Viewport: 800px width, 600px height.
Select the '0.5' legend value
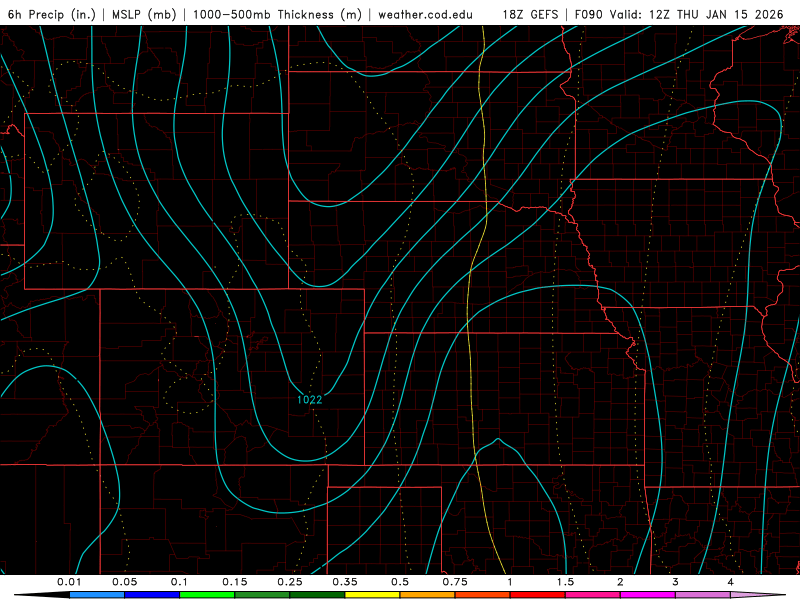pos(400,582)
